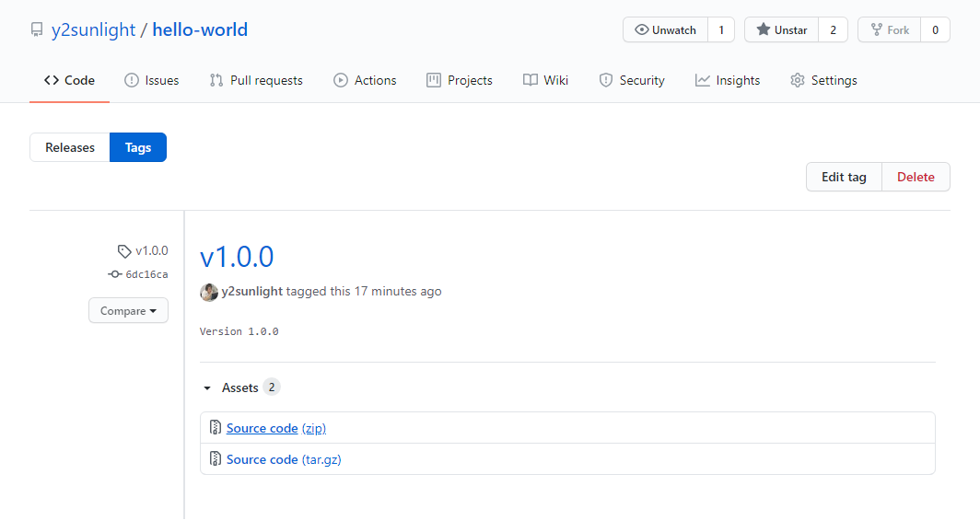Collapse the Assets section
This screenshot has width=980, height=532.
tap(207, 388)
